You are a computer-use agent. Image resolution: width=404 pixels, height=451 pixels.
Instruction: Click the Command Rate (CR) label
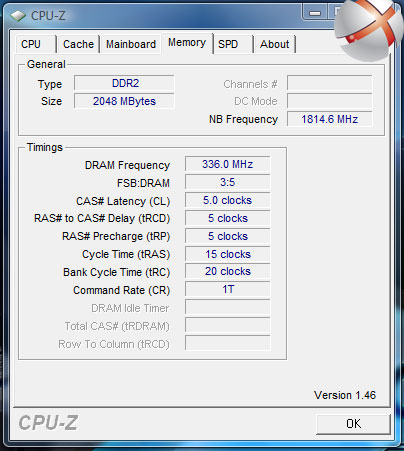click(122, 290)
